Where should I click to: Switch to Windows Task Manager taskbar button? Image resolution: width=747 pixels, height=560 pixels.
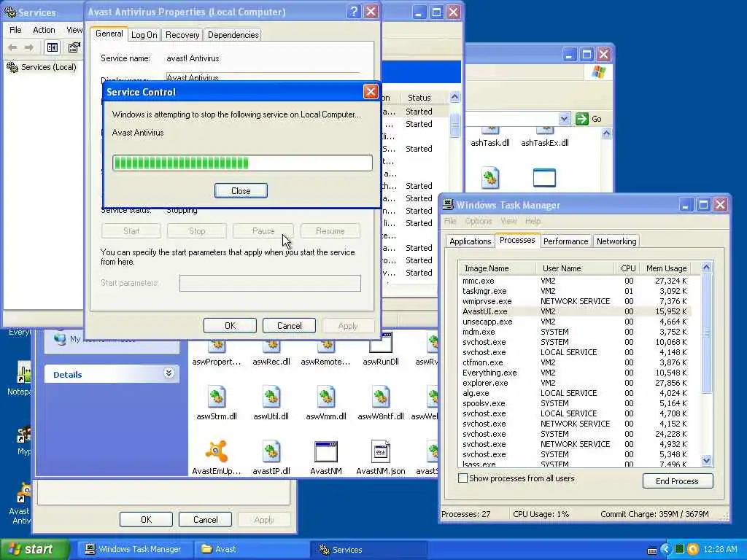(134, 549)
